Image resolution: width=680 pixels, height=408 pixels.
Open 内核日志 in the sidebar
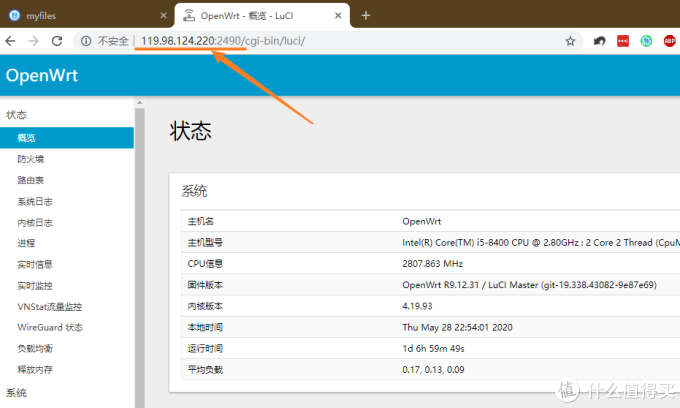click(35, 223)
